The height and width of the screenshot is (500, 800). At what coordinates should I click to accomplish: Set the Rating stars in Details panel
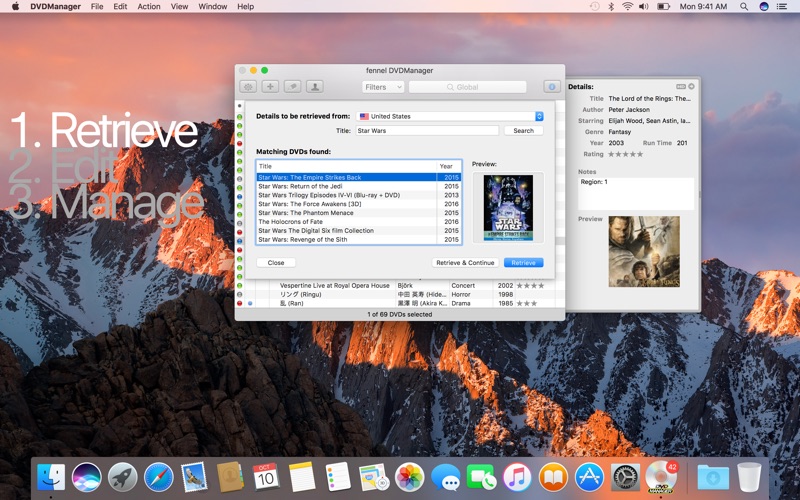[x=626, y=154]
